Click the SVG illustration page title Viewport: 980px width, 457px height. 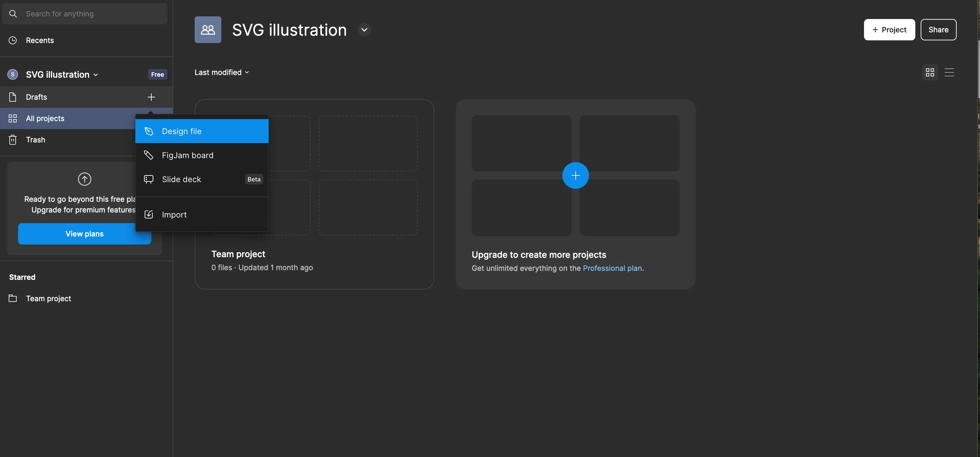point(290,30)
